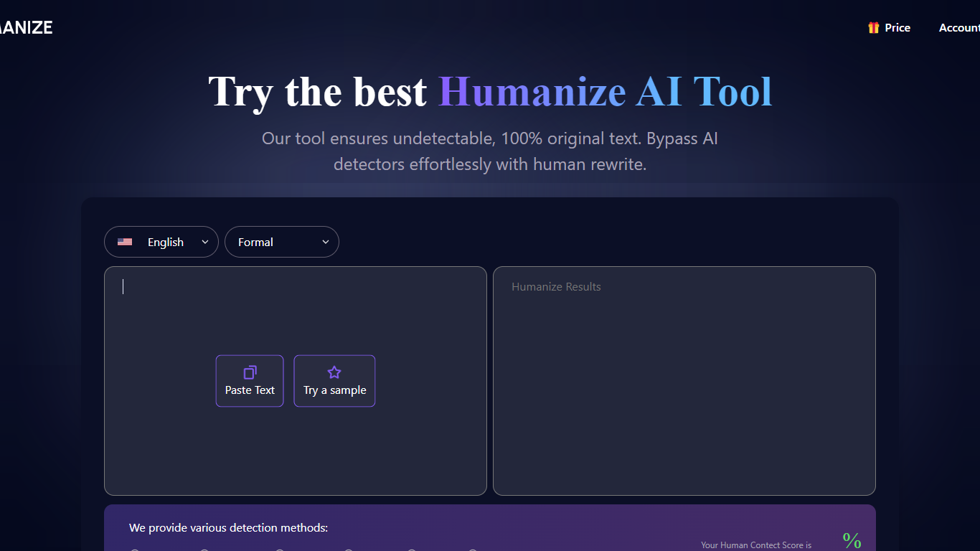Click the US flag icon in language selector
The height and width of the screenshot is (551, 980).
tap(125, 242)
